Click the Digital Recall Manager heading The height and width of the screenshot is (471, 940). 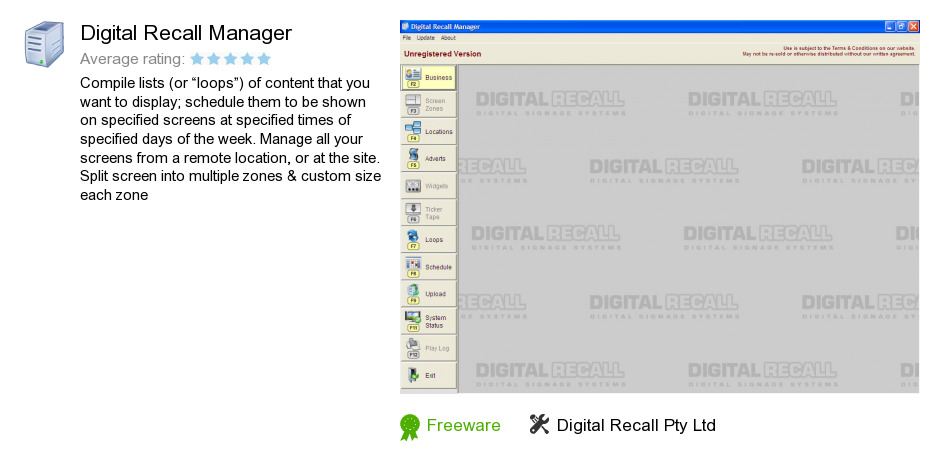tap(186, 33)
